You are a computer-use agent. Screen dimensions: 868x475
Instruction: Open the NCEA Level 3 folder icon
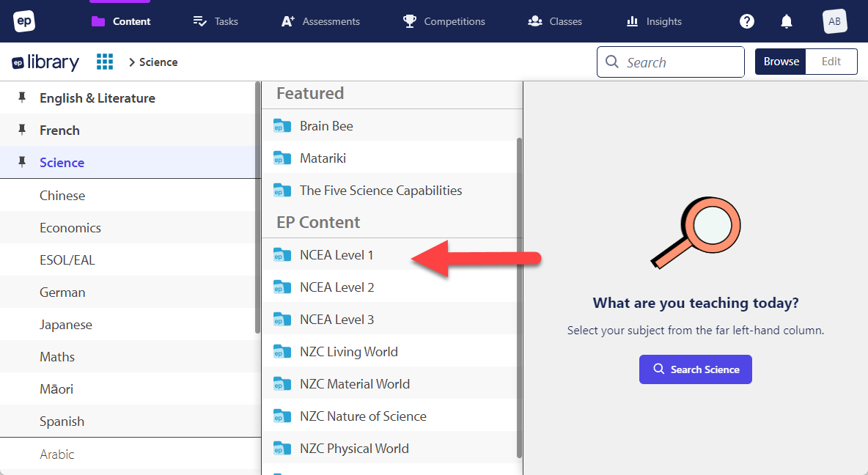(282, 320)
